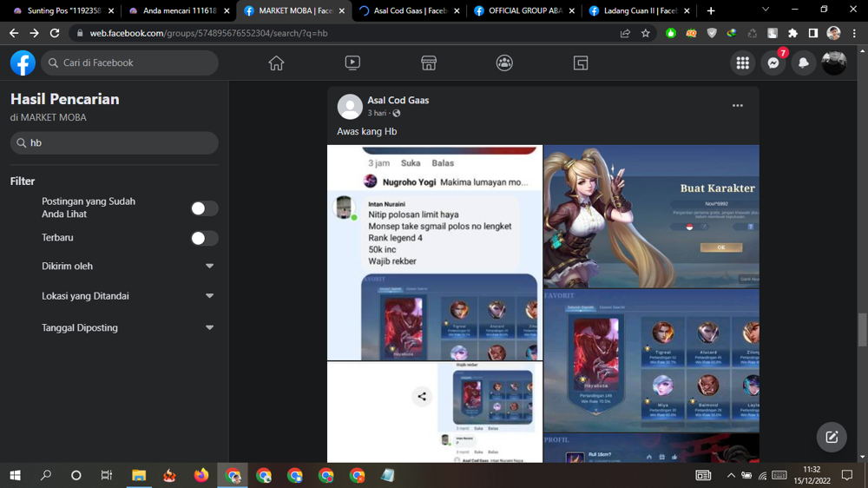This screenshot has width=868, height=488.
Task: Open the account profile picture menu
Action: click(x=833, y=63)
